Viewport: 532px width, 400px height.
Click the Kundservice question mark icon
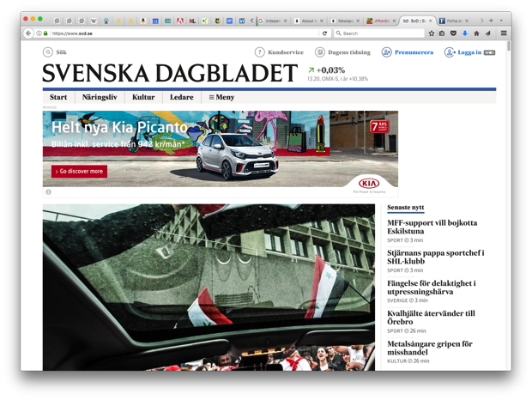(x=259, y=52)
